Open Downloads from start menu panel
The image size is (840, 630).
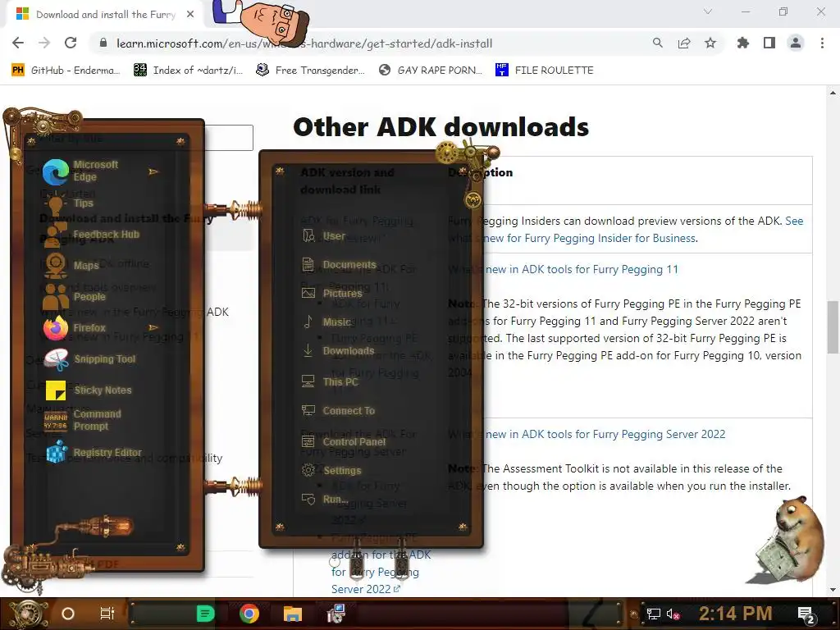click(x=338, y=351)
